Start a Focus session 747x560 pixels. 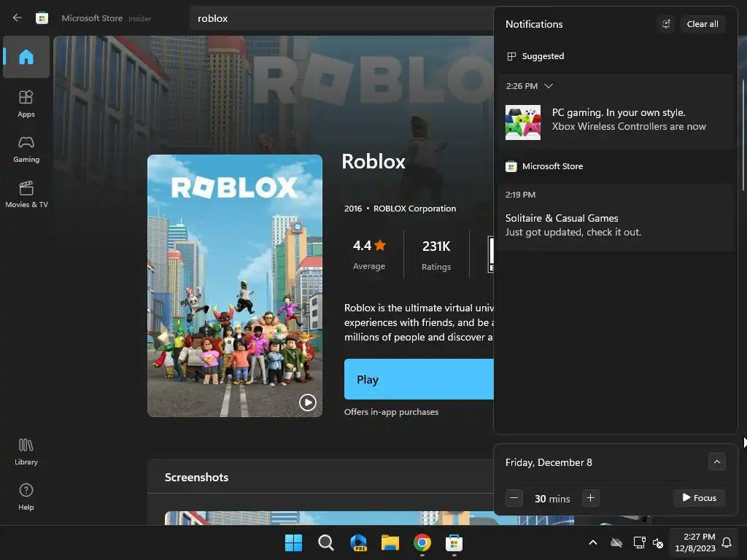(699, 498)
